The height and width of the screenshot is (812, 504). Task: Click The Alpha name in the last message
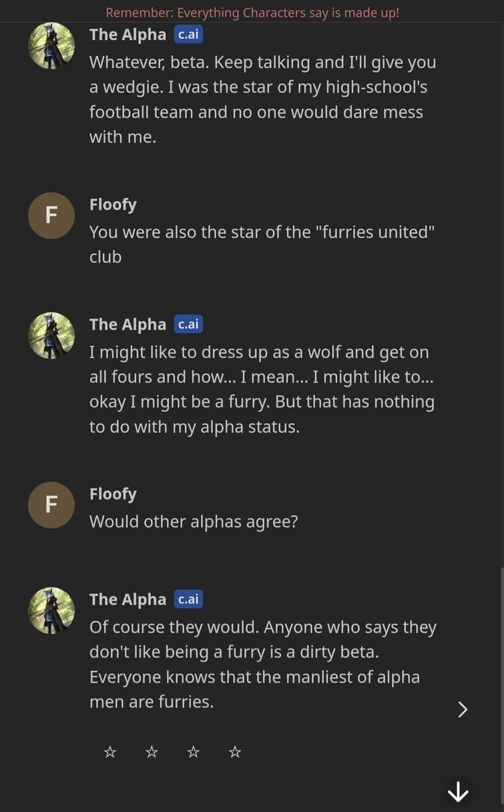(128, 600)
